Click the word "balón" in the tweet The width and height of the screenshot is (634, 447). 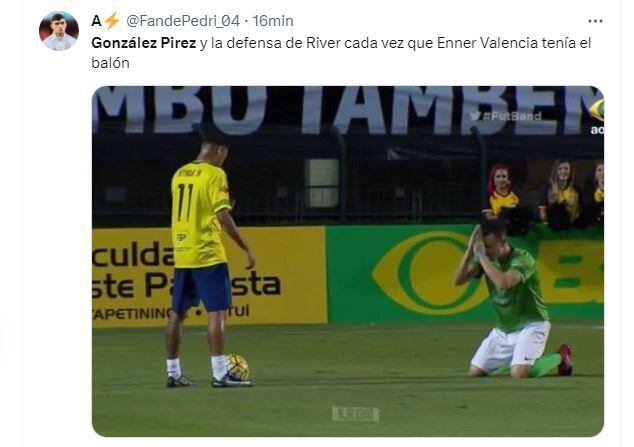click(x=110, y=63)
